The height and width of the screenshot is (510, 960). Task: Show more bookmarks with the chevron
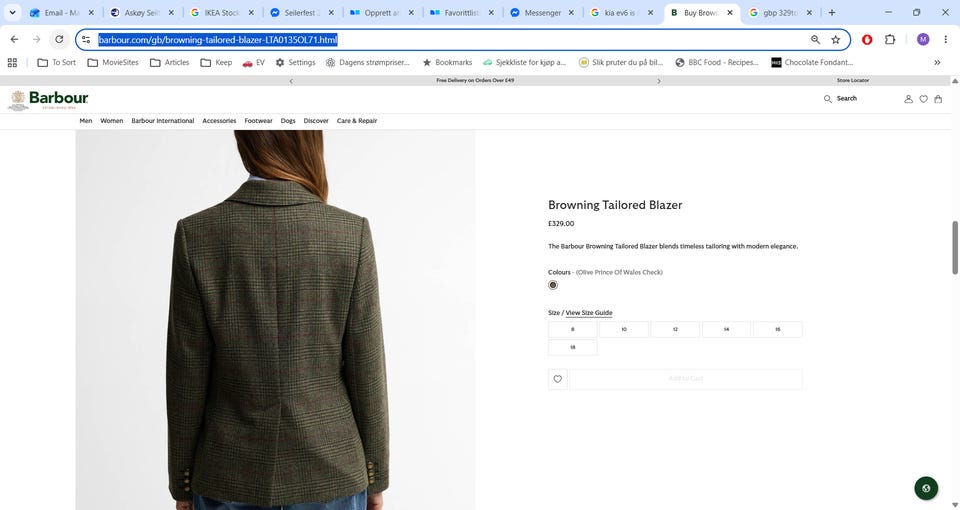(937, 62)
